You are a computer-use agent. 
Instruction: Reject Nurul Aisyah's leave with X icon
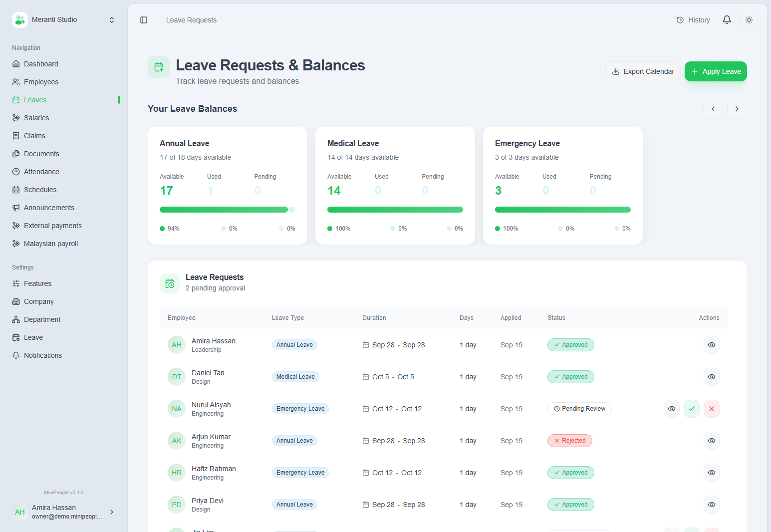point(712,409)
